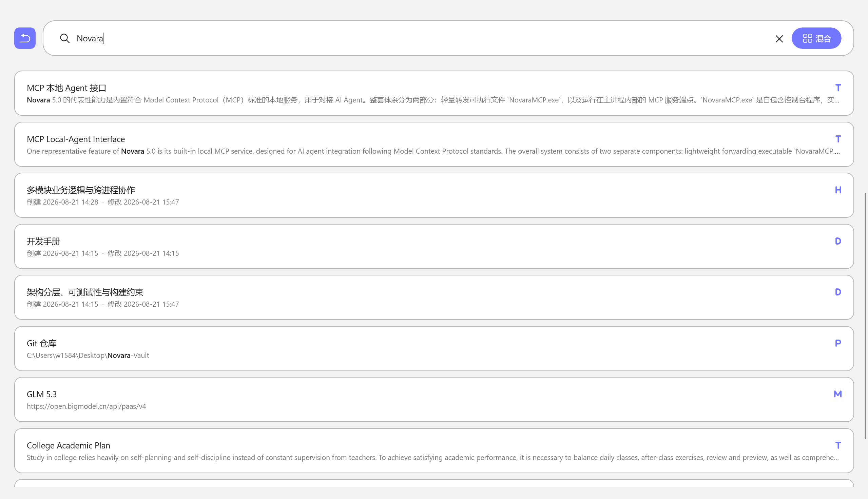Image resolution: width=868 pixels, height=499 pixels.
Task: Open the 开发手册 result
Action: (x=434, y=246)
